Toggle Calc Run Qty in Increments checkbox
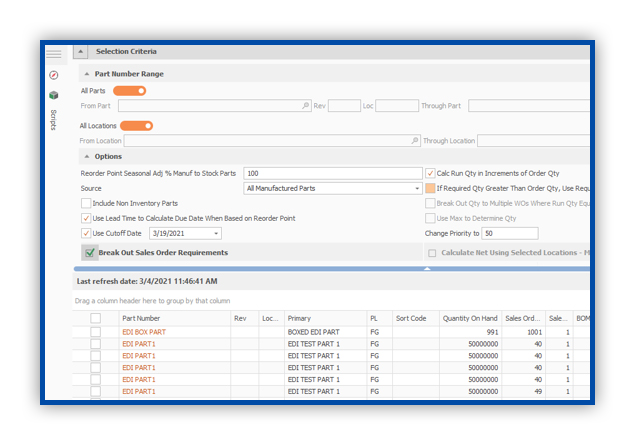The height and width of the screenshot is (445, 635). click(430, 173)
